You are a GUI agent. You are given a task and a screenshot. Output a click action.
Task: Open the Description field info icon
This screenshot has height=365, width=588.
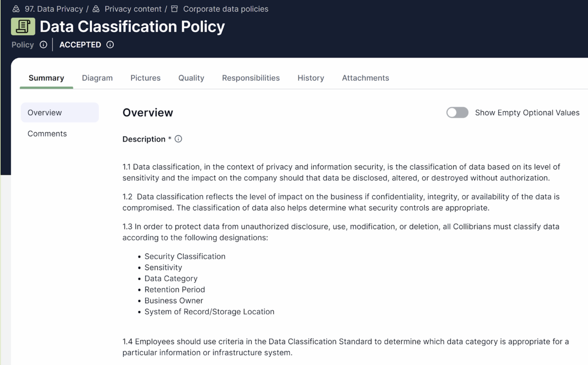click(178, 139)
